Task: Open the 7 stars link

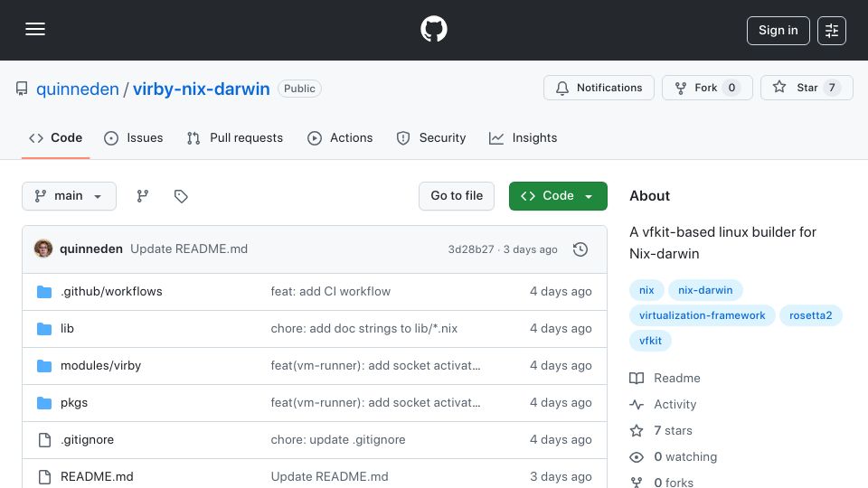Action: point(673,430)
